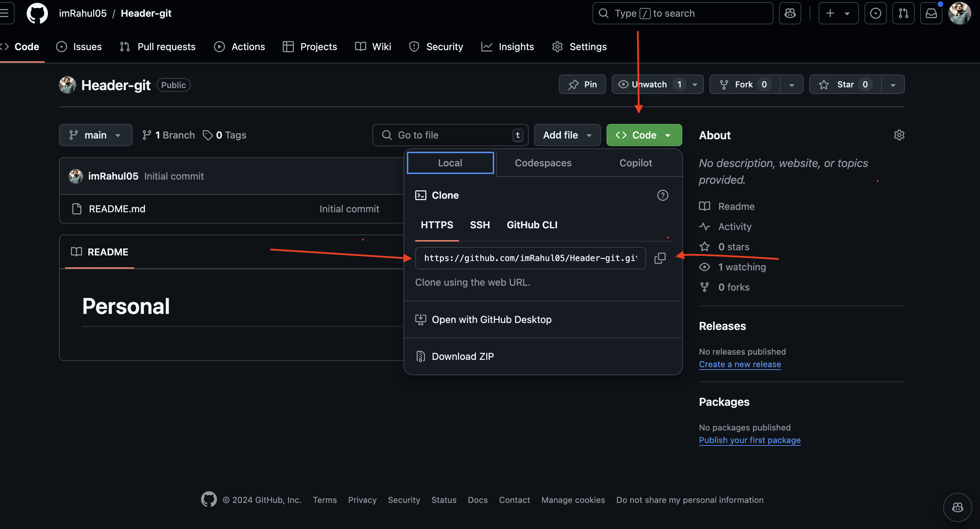Click imRahul05 avatar in commit row
Screen dimensions: 980x529
(x=76, y=176)
